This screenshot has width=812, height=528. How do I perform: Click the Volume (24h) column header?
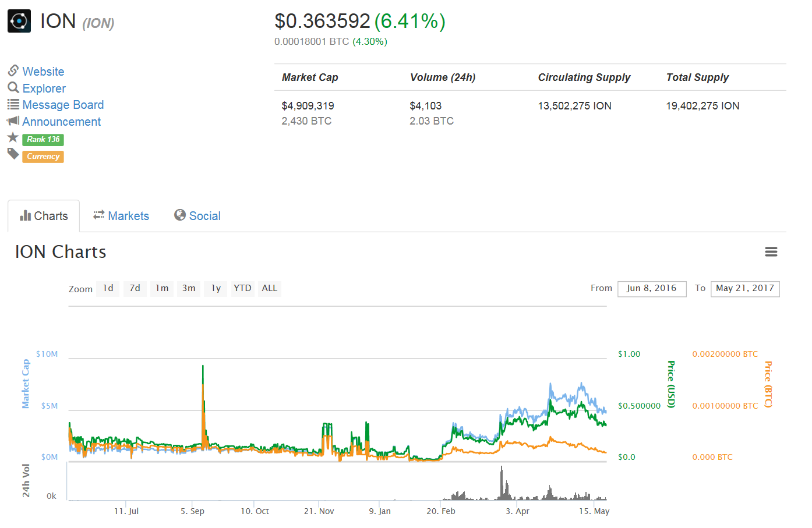(x=443, y=77)
